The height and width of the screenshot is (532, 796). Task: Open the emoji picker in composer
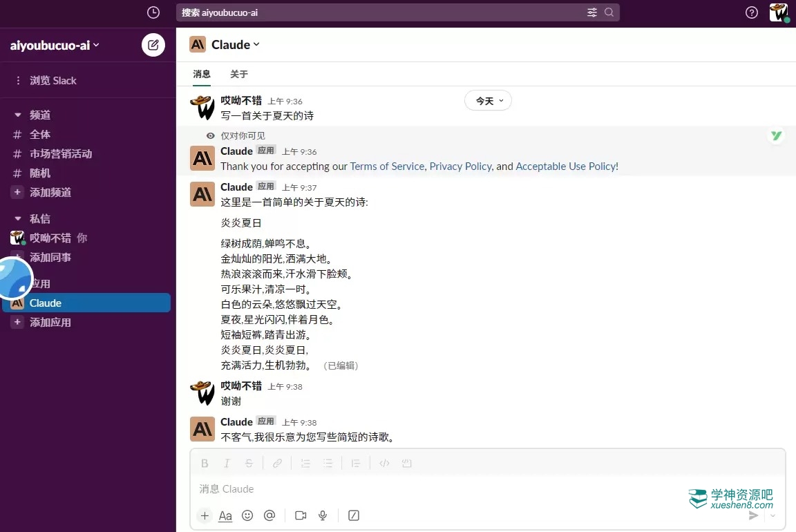tap(247, 515)
